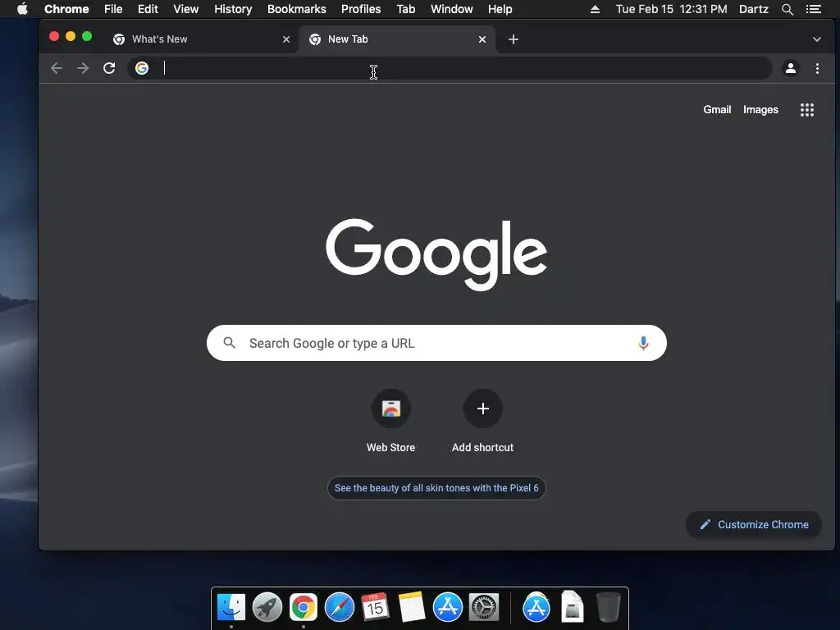This screenshot has height=630, width=840.
Task: Open the document file in the Dock
Action: [x=572, y=607]
